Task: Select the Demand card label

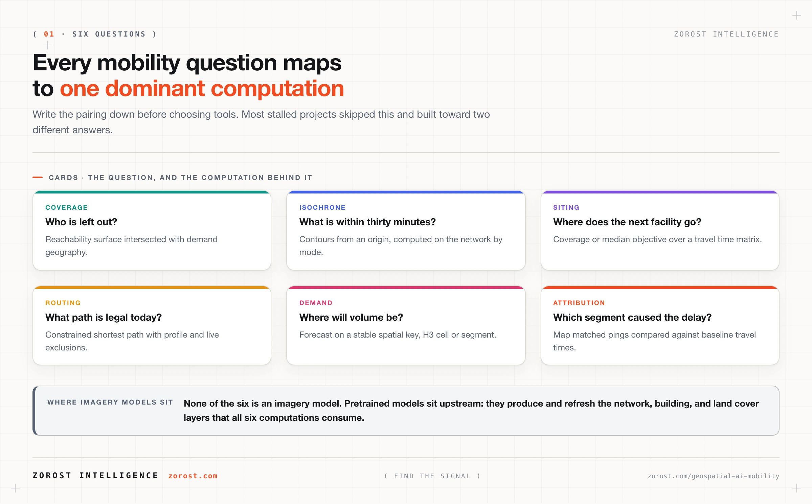Action: pyautogui.click(x=316, y=303)
